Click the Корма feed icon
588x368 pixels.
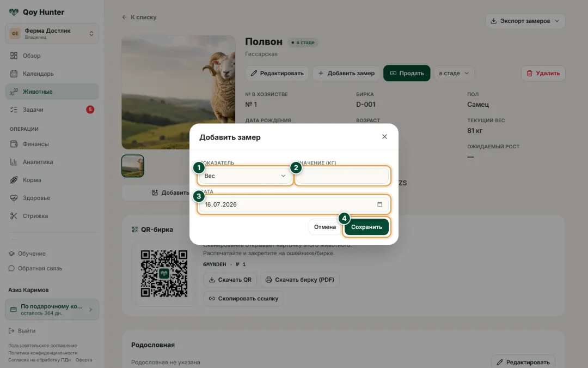coord(14,180)
